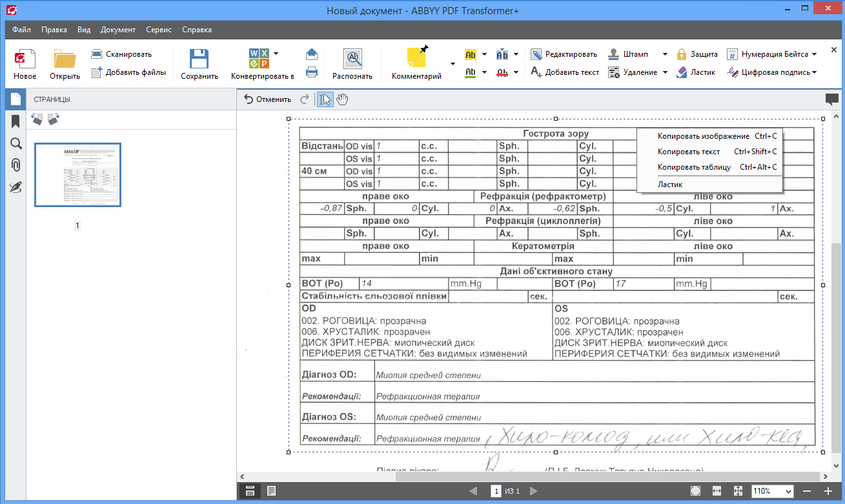The image size is (845, 504).
Task: Open the Правка menu
Action: pyautogui.click(x=54, y=30)
